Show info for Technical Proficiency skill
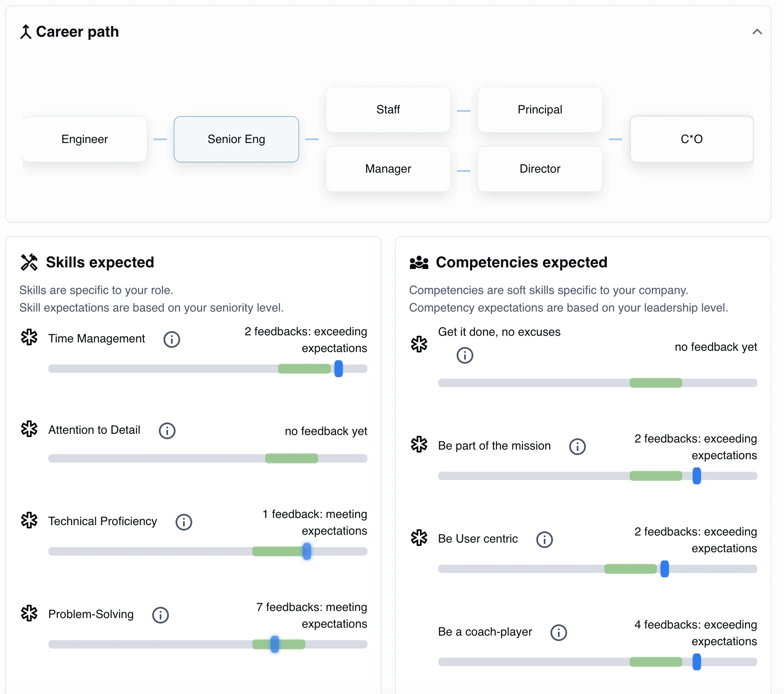The image size is (784, 694). [184, 522]
